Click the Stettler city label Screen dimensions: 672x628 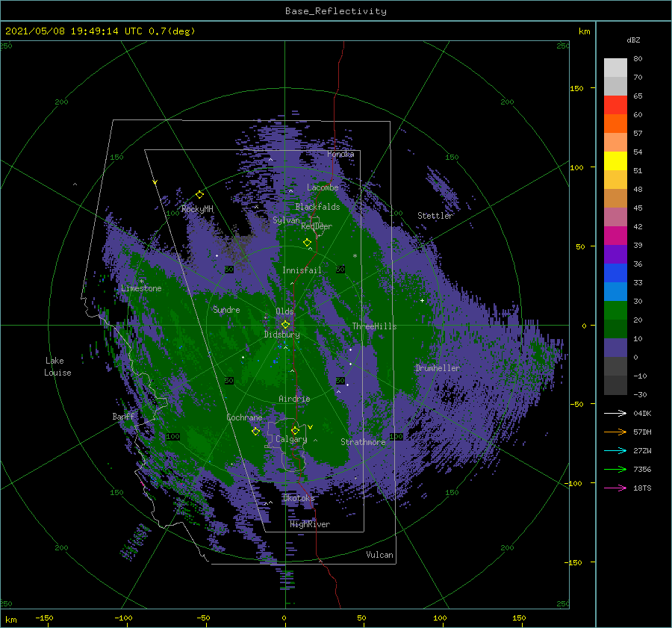click(435, 216)
